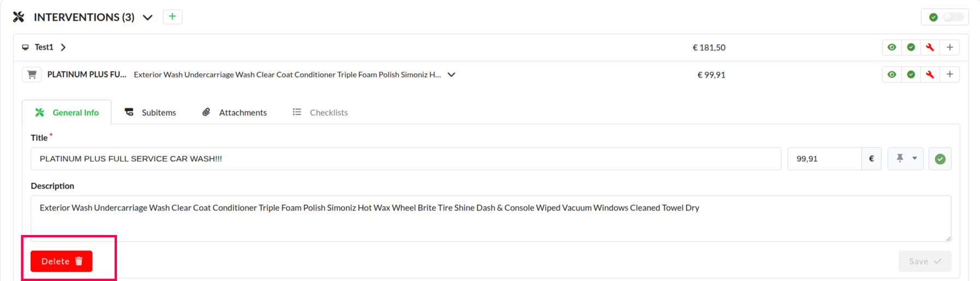Open the Attachments tab
Image resolution: width=980 pixels, height=281 pixels.
(x=235, y=113)
